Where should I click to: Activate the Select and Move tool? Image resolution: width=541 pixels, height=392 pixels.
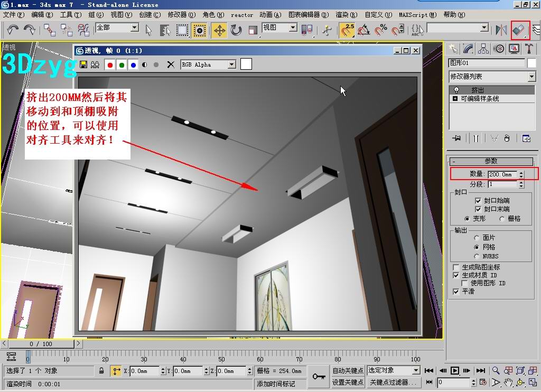point(219,30)
